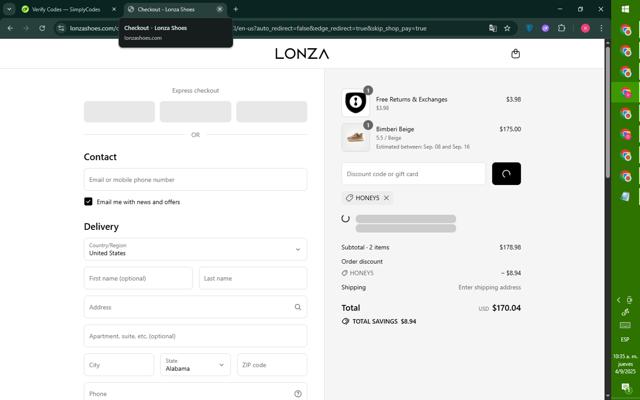This screenshot has width=640, height=400.
Task: Click the Total Savings tag icon
Action: (x=345, y=322)
